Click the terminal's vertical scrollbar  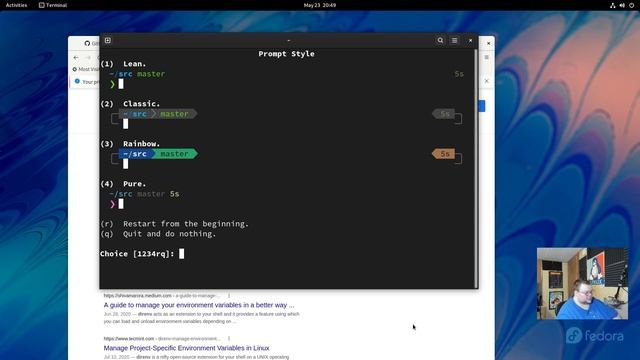tap(476, 168)
